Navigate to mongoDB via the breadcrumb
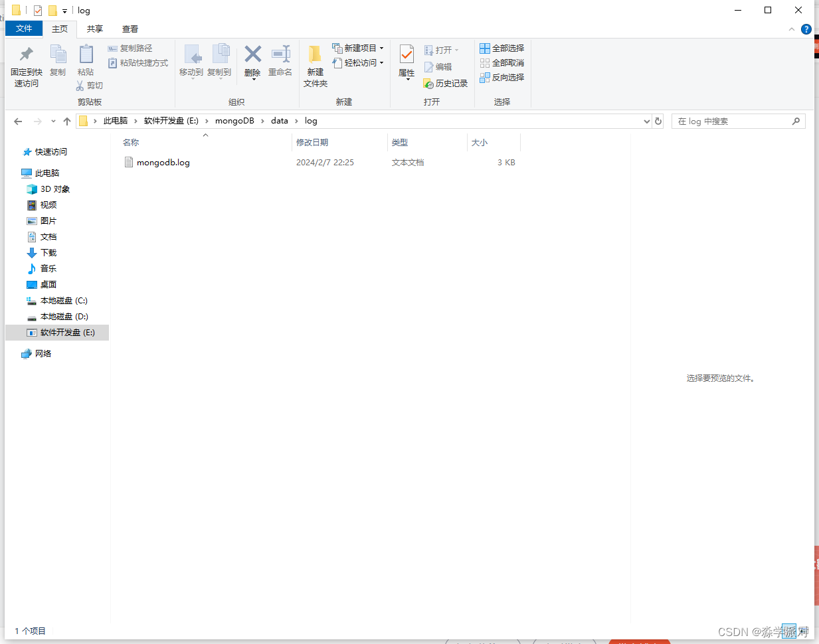Image resolution: width=819 pixels, height=644 pixels. (235, 121)
